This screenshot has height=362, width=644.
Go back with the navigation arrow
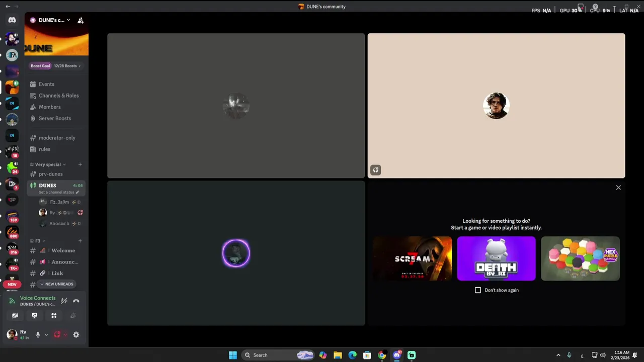point(8,7)
